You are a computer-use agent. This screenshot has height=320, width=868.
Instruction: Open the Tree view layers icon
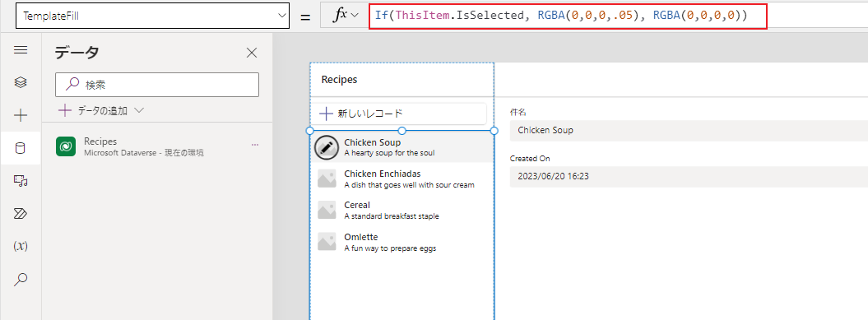point(21,82)
